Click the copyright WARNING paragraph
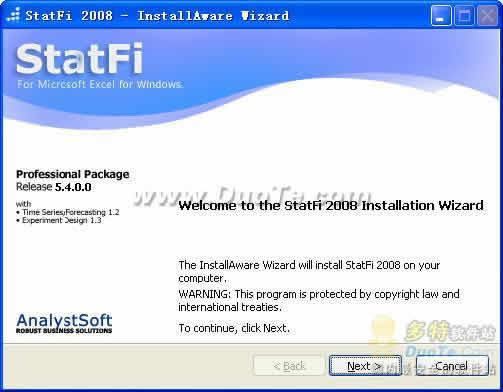This screenshot has height=392, width=503. (x=319, y=301)
